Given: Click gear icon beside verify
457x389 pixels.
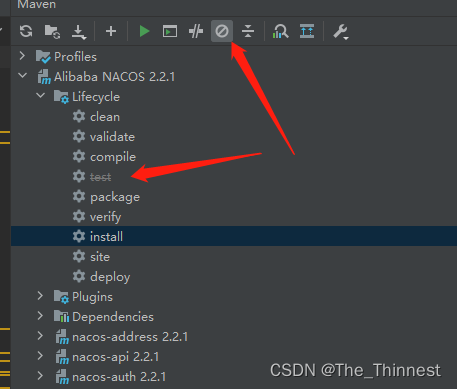Looking at the screenshot, I should [x=79, y=216].
